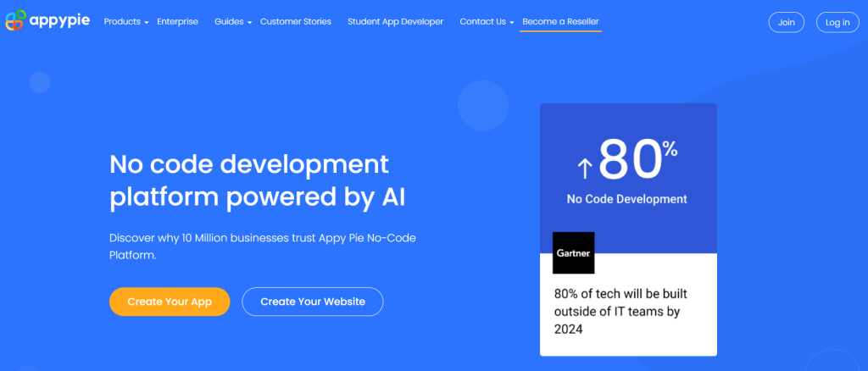This screenshot has width=868, height=371.
Task: Click the Gartner logo badge
Action: pos(574,252)
